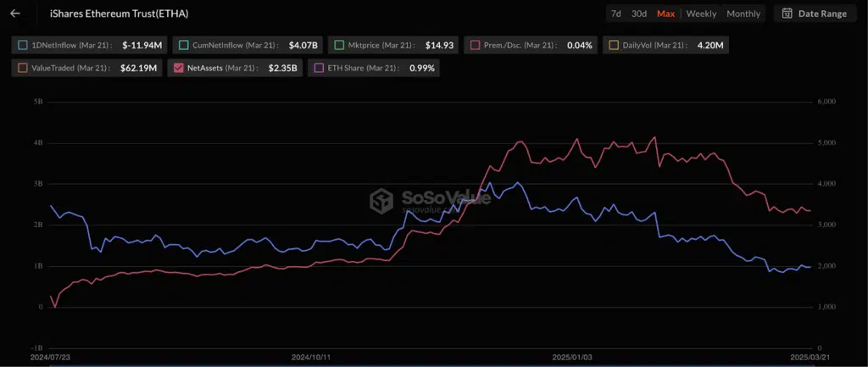868x367 pixels.
Task: Toggle the Prem./Dsc. series checkbox
Action: coord(476,46)
